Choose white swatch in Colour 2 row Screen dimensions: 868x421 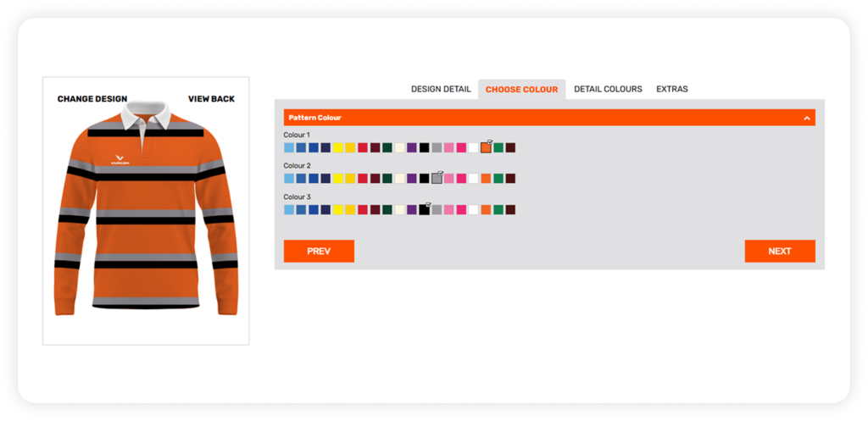pos(473,179)
